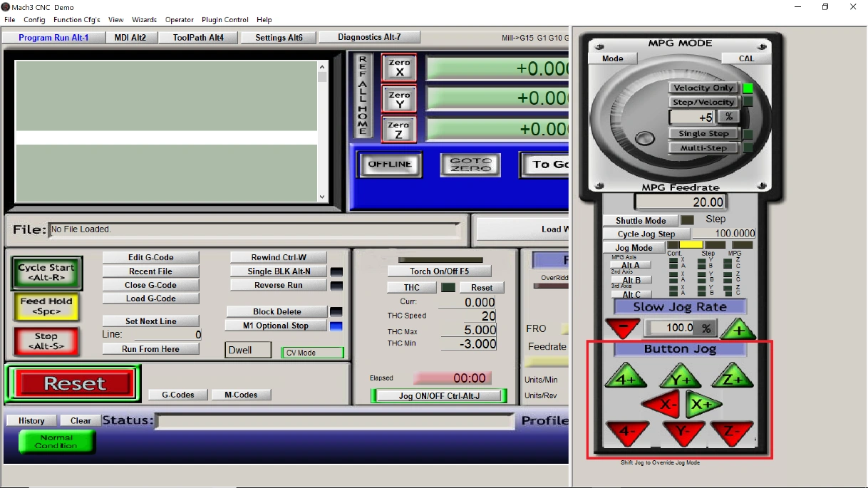
Task: Click the MPG Feedrate value field
Action: click(x=680, y=202)
